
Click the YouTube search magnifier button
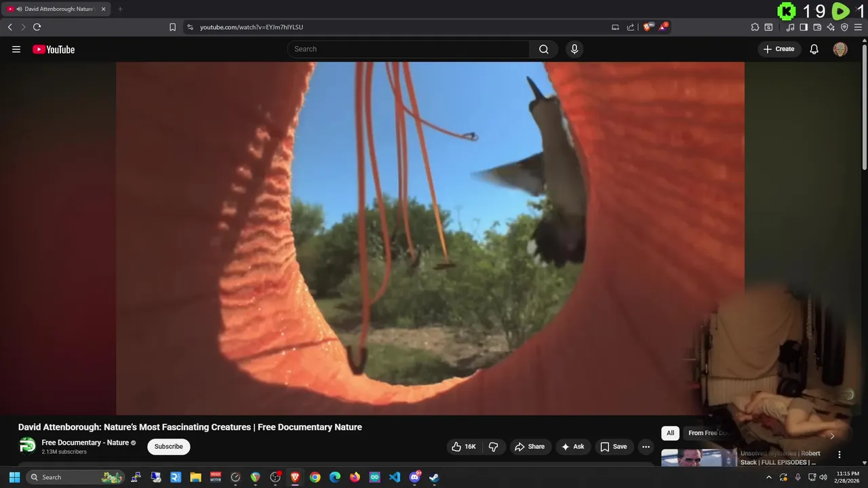coord(544,49)
